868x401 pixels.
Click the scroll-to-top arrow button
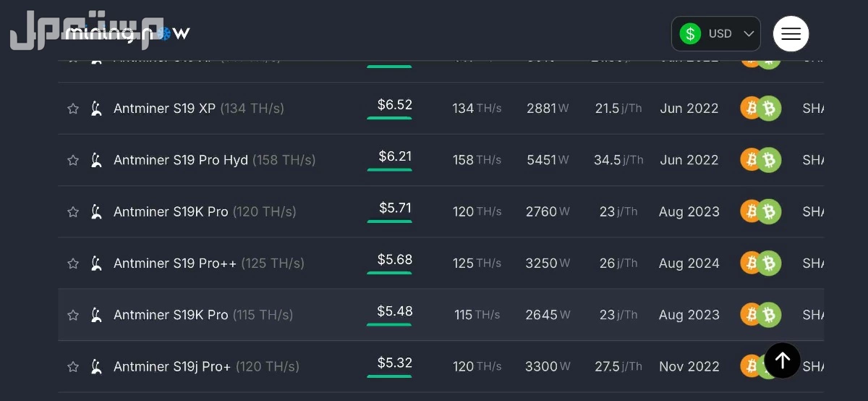pos(782,360)
